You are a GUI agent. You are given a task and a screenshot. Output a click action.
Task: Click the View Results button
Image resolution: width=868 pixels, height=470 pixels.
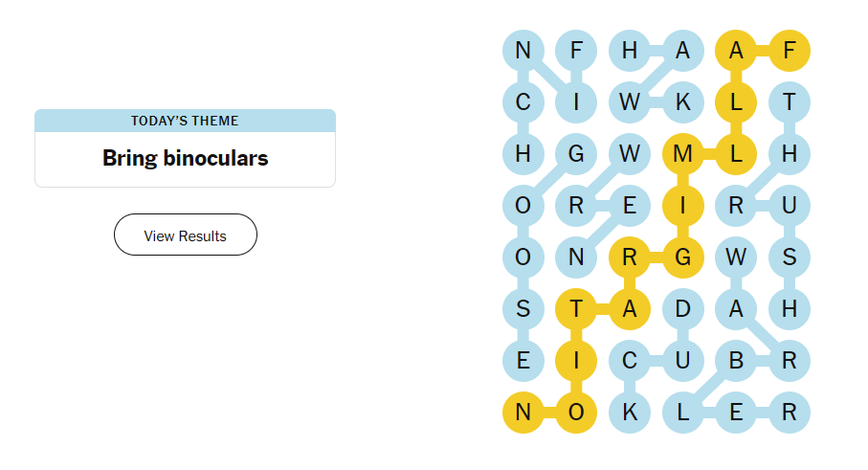tap(185, 235)
